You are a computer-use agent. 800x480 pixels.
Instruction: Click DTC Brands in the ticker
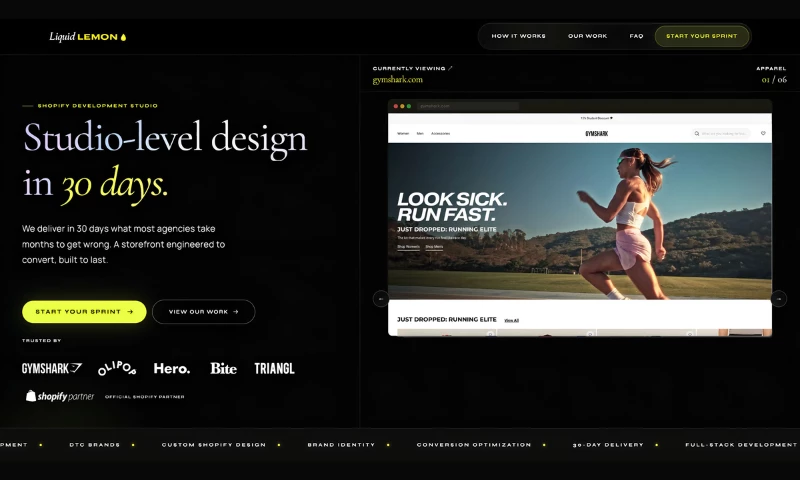point(94,445)
